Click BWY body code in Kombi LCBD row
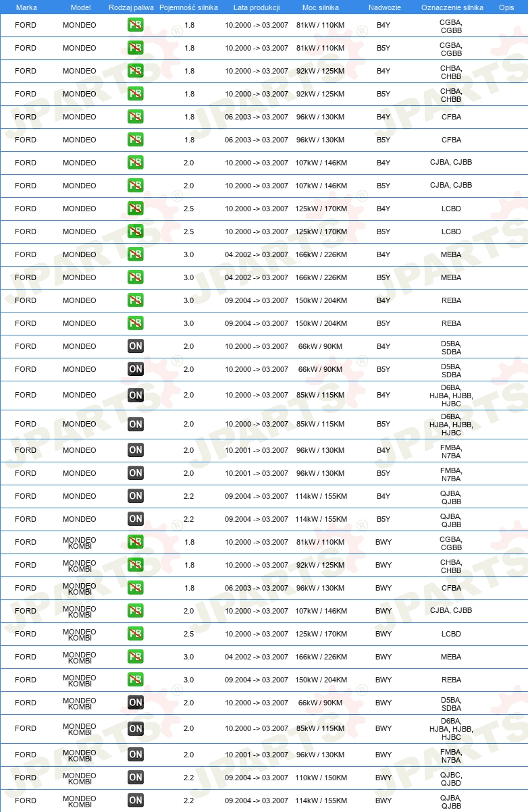The height and width of the screenshot is (812, 528). coord(384,634)
